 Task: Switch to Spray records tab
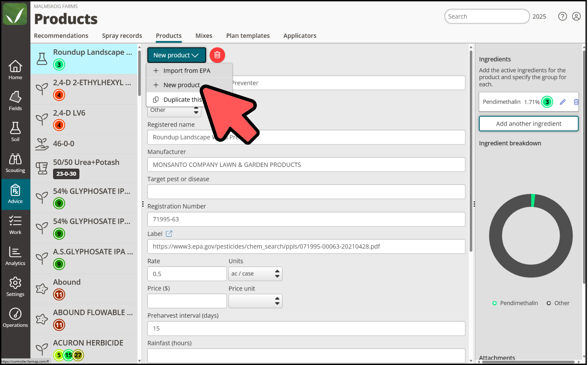pyautogui.click(x=122, y=35)
